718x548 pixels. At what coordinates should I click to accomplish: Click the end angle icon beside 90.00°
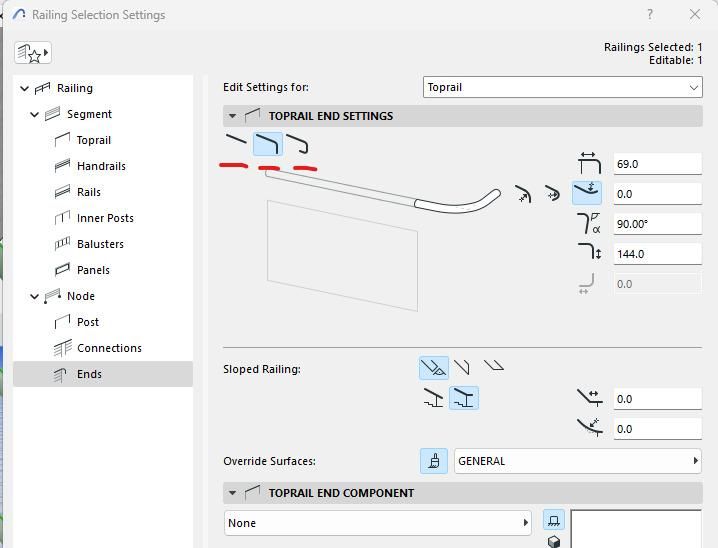click(x=589, y=223)
